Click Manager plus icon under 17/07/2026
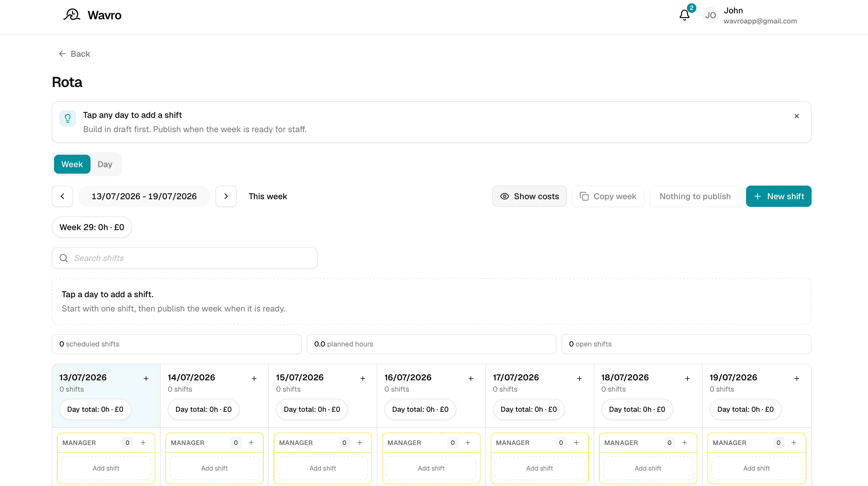This screenshot has height=486, width=868. coord(576,443)
